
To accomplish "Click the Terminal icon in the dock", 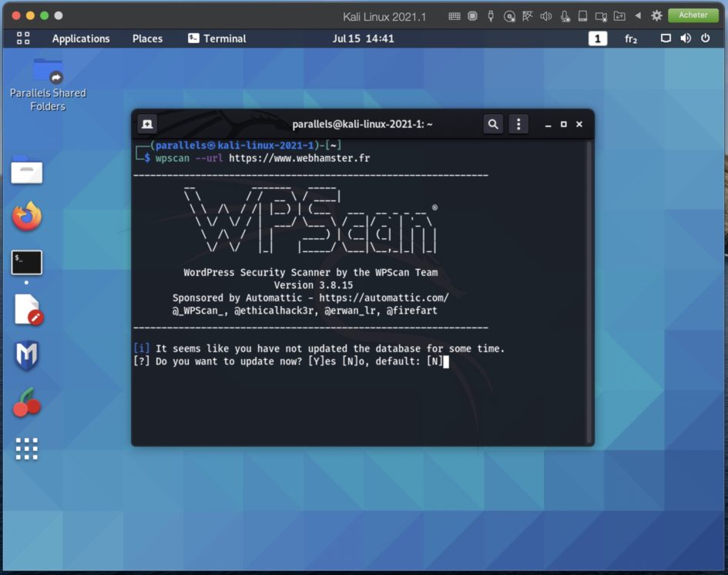I will pyautogui.click(x=27, y=262).
